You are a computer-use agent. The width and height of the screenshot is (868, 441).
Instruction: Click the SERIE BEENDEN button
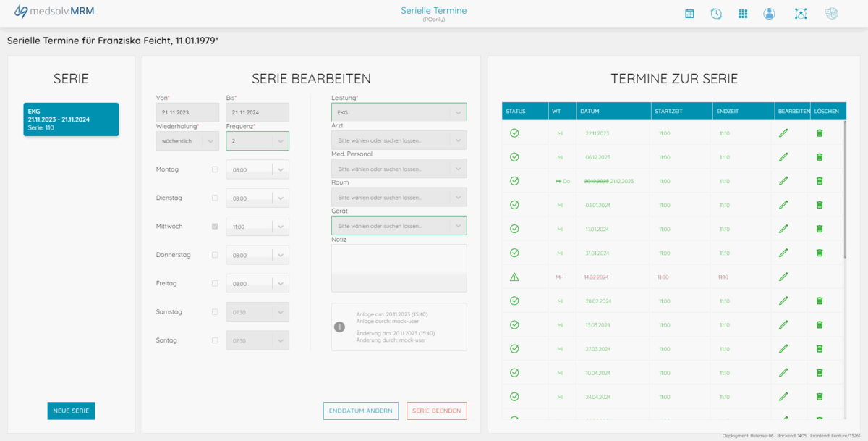click(x=436, y=411)
